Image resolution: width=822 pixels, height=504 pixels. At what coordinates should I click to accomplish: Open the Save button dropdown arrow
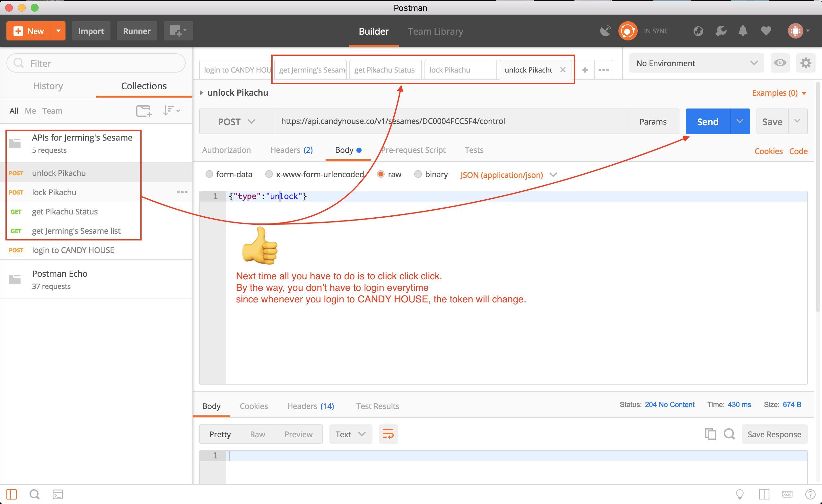797,121
